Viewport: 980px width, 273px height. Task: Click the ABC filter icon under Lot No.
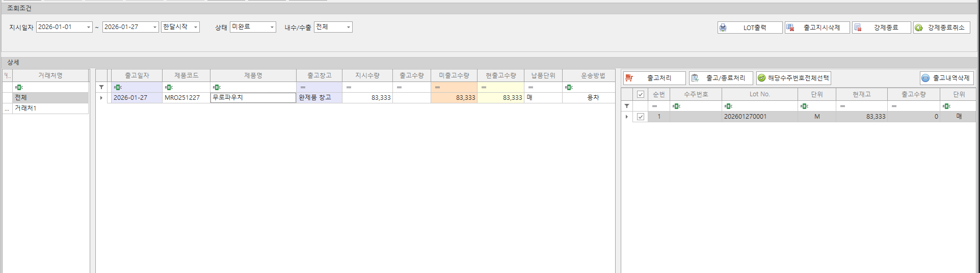tap(728, 106)
